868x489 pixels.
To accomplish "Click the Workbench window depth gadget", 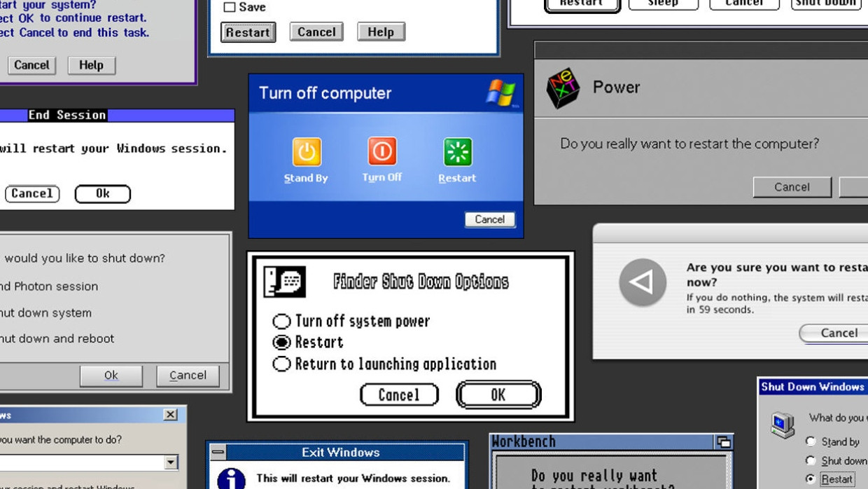I will (x=723, y=442).
